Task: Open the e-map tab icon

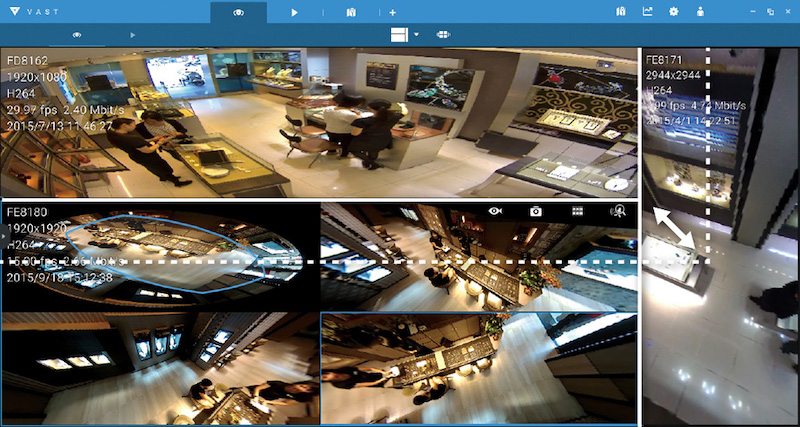Action: point(350,12)
